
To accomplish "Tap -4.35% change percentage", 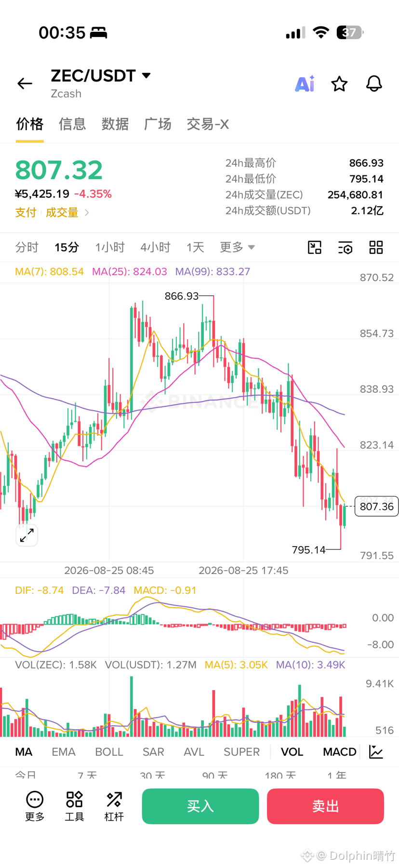I will click(x=93, y=194).
